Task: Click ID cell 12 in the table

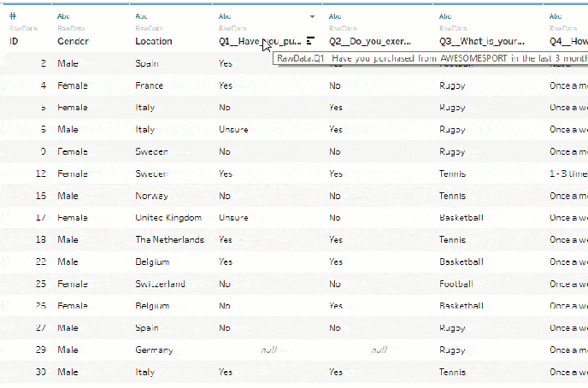Action: click(41, 173)
